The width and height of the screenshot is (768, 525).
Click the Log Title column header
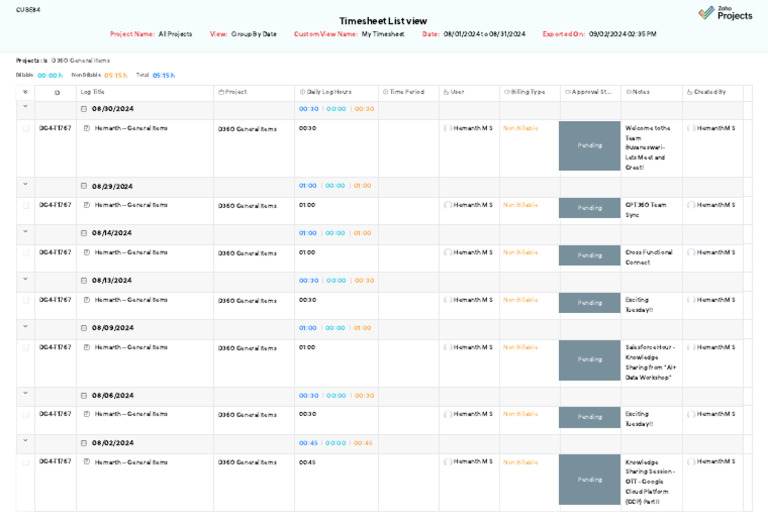[92, 92]
